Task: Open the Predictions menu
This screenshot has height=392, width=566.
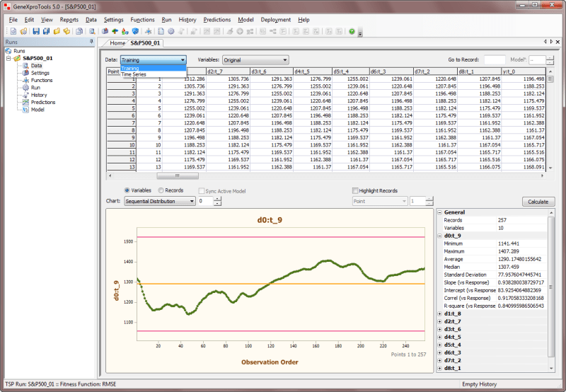Action: point(217,20)
